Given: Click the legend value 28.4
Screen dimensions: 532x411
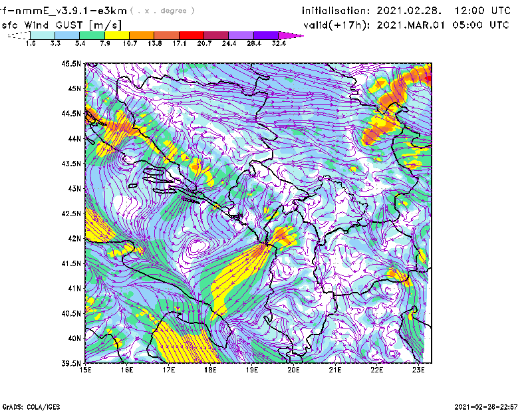Looking at the screenshot, I should click(254, 43).
